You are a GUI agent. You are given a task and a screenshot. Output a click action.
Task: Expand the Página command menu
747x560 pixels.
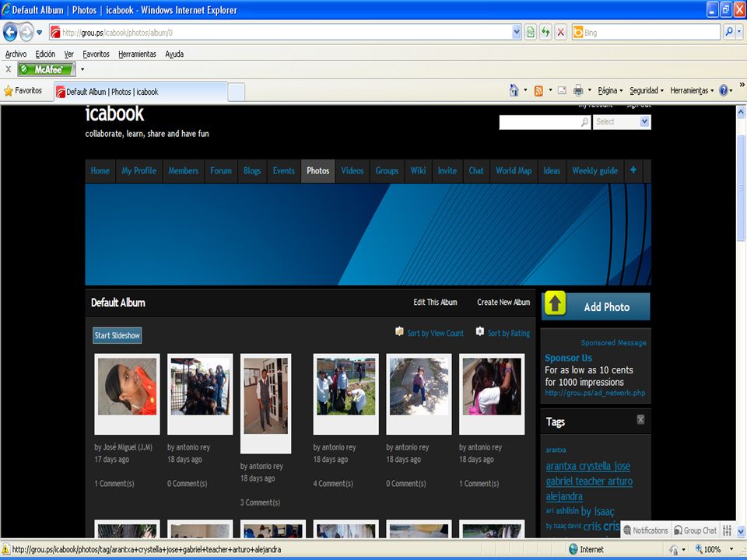click(610, 90)
